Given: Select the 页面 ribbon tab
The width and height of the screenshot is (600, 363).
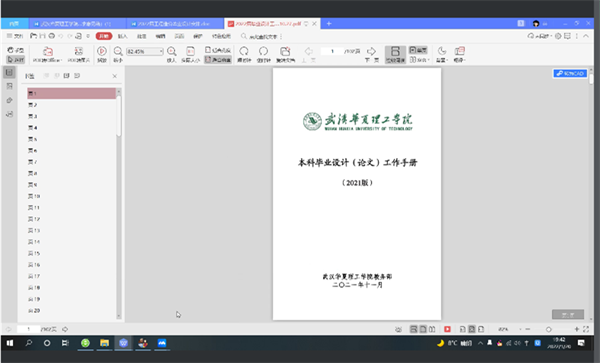Looking at the screenshot, I should 179,36.
